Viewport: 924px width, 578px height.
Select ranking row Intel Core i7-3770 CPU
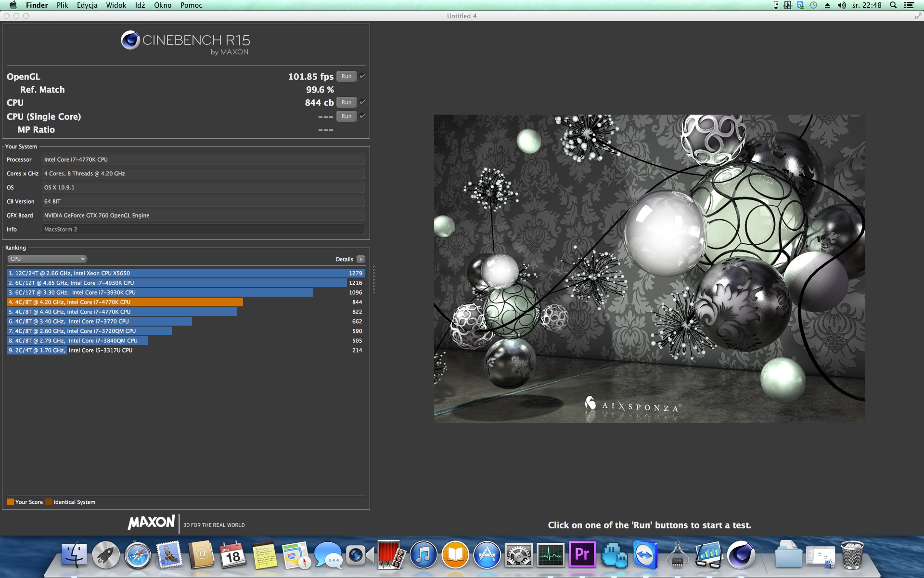point(186,321)
